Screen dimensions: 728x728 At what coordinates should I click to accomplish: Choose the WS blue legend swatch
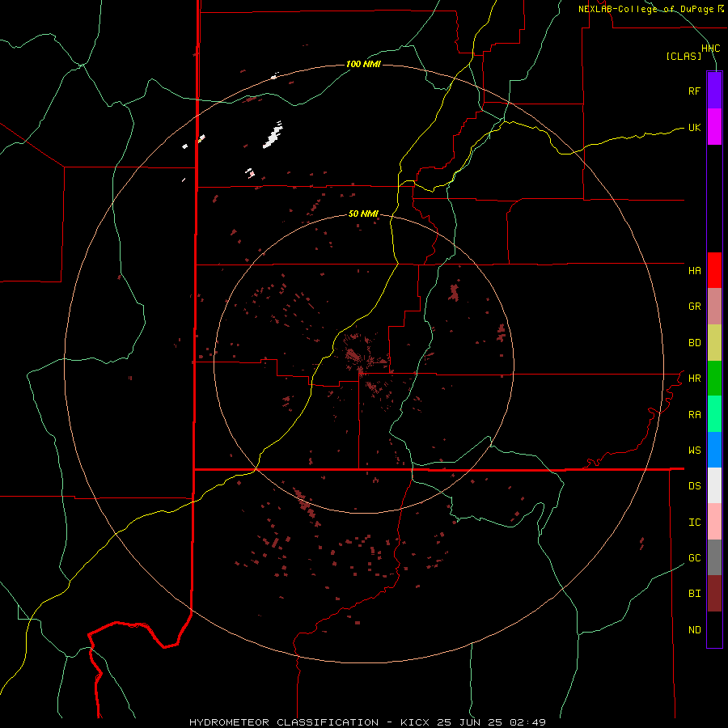[714, 450]
